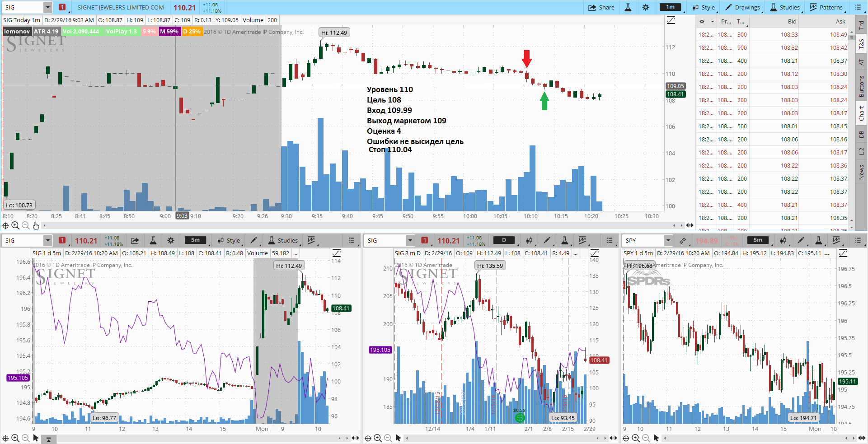Expand the SPY symbol dropdown
Image resolution: width=868 pixels, height=444 pixels.
[668, 240]
